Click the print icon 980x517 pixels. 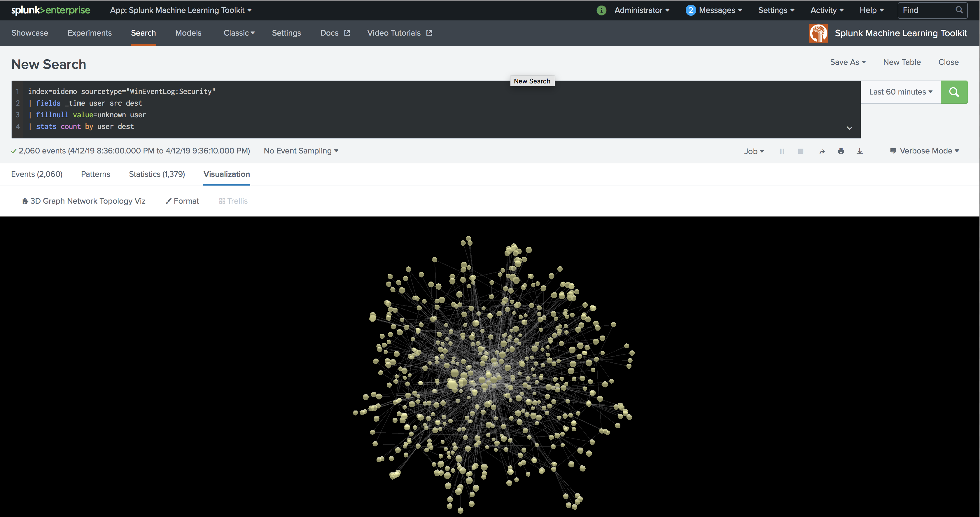(841, 151)
